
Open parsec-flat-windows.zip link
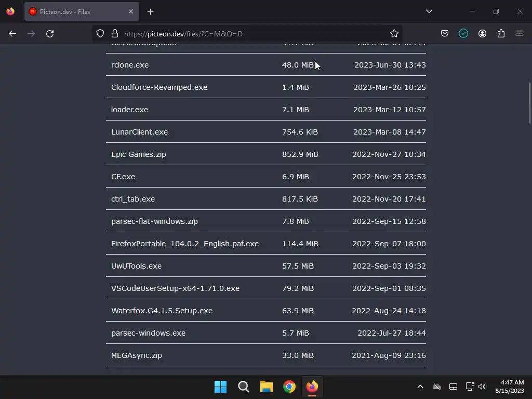click(154, 221)
